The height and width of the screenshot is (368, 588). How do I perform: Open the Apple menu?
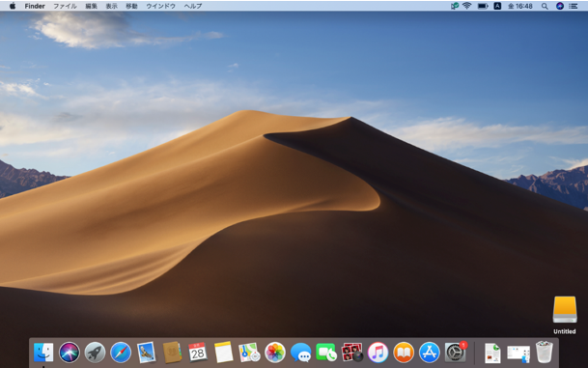[13, 6]
